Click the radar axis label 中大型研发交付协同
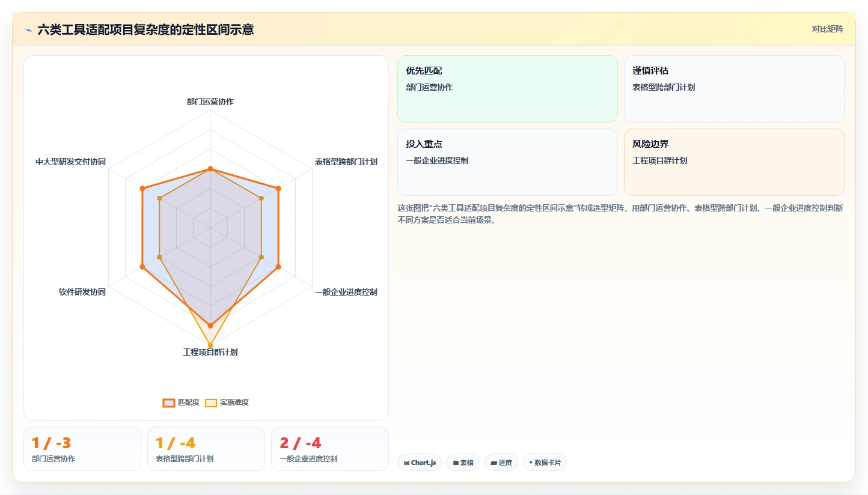This screenshot has height=495, width=868. point(70,162)
